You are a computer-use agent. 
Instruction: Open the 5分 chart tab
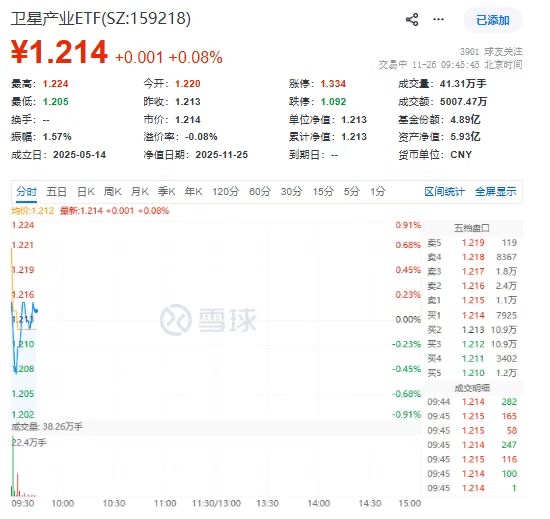coord(351,191)
